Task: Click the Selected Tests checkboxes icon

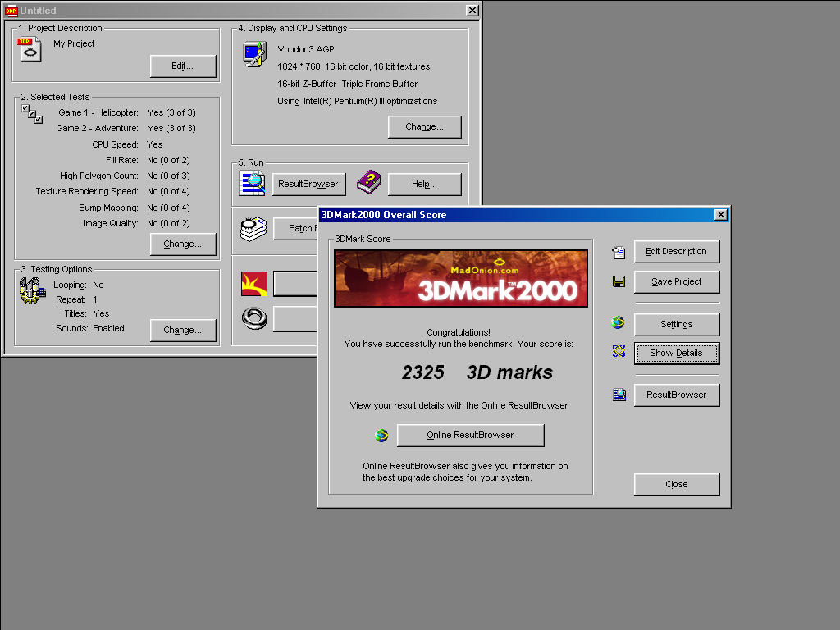Action: pos(32,114)
